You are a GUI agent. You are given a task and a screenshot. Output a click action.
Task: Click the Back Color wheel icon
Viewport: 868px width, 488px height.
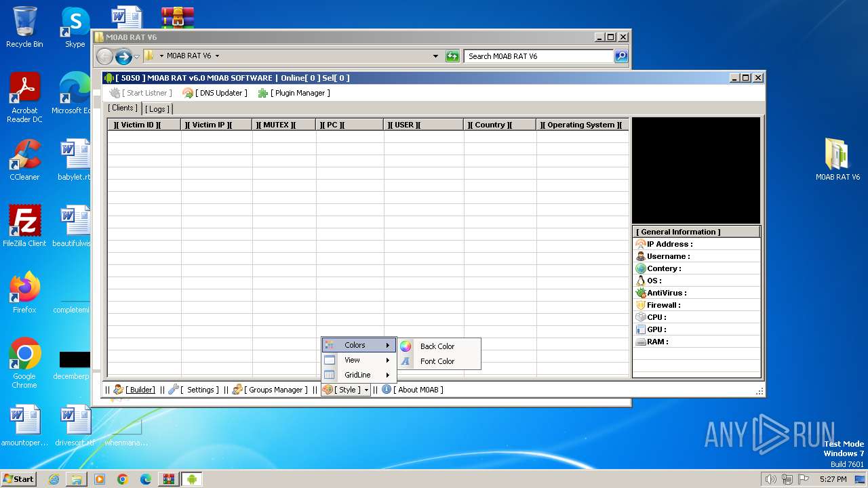(406, 346)
